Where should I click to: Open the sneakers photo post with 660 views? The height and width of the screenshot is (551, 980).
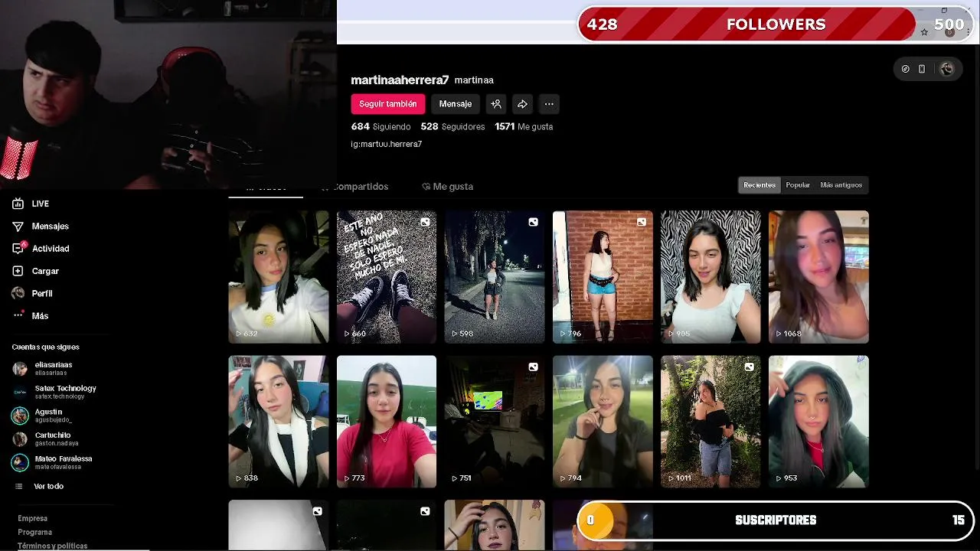pyautogui.click(x=387, y=277)
